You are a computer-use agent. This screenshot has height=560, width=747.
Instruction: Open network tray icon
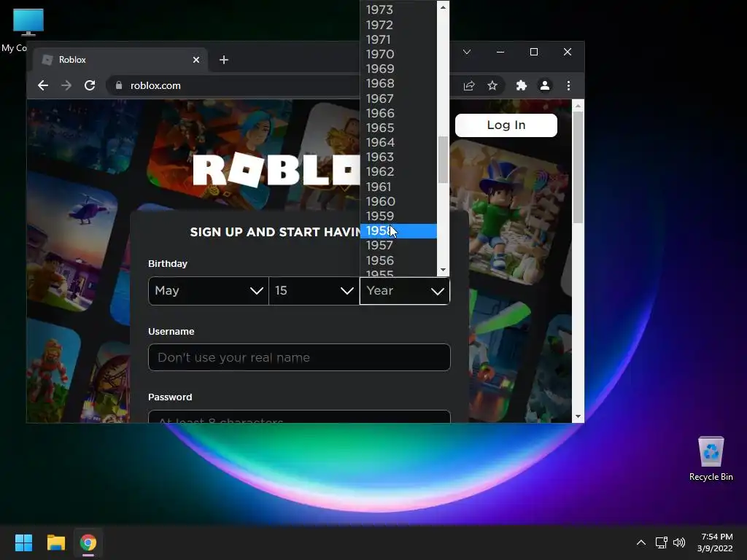point(661,542)
